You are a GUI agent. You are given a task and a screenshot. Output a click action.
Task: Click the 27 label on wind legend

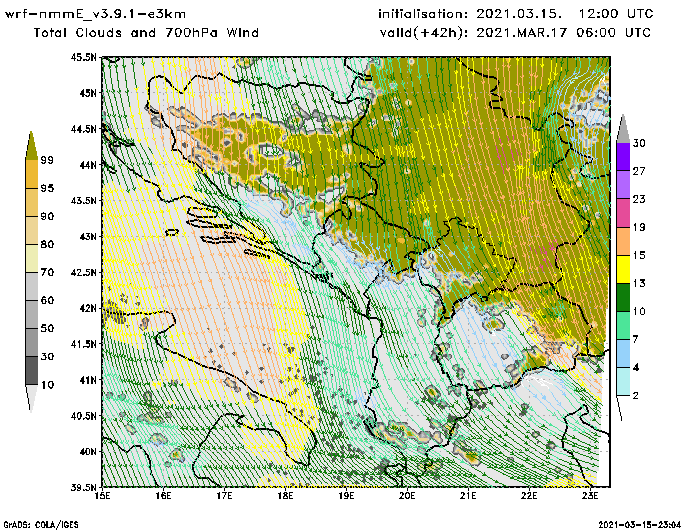(x=639, y=171)
